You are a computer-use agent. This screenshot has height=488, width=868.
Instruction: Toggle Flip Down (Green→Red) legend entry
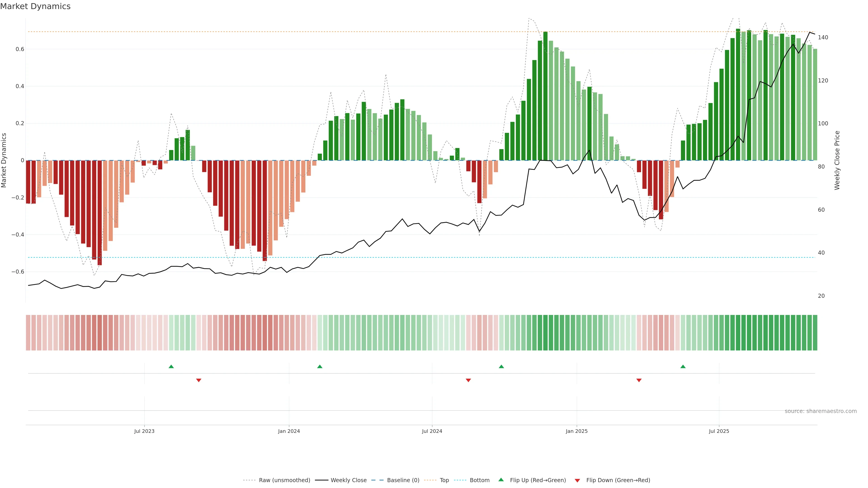(x=618, y=480)
